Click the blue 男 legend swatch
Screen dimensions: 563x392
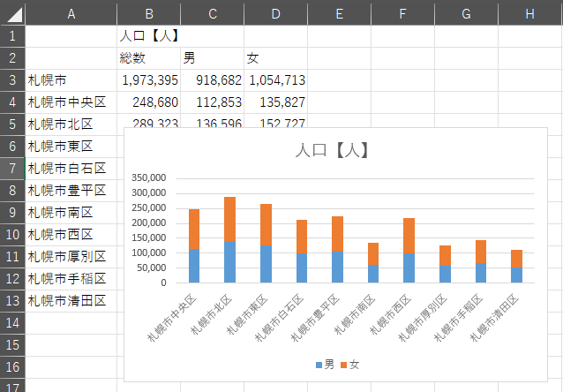tap(319, 365)
